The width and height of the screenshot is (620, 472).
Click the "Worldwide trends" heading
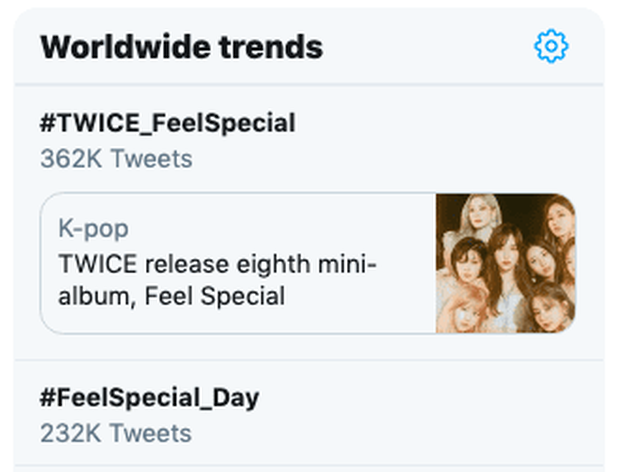coord(182,47)
